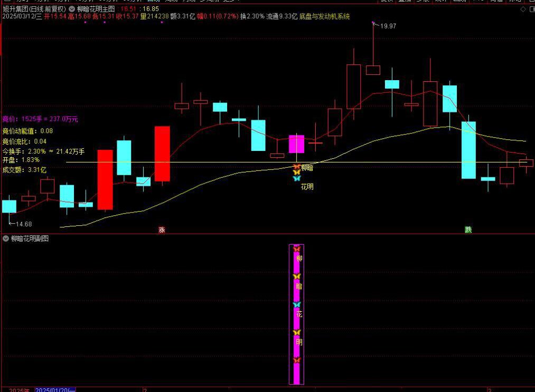
Task: Click the 底盘与发动机系统 sector link
Action: 324,17
